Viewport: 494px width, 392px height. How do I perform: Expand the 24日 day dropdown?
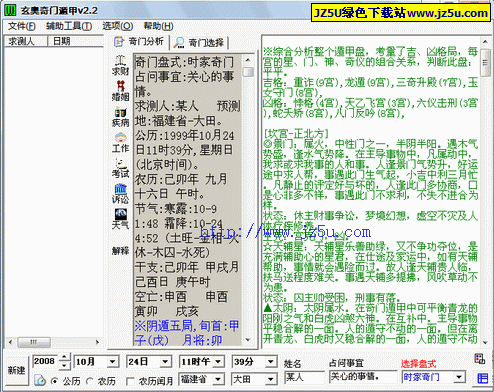165,361
